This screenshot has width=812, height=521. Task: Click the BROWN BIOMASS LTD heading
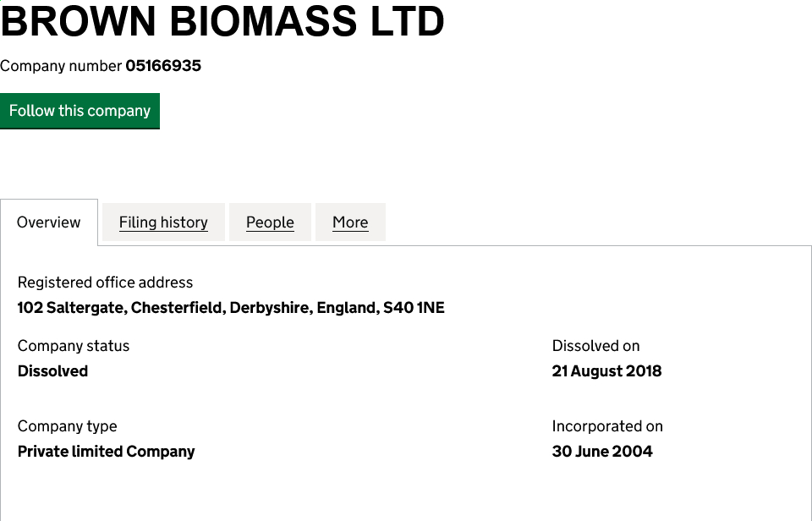(x=222, y=21)
